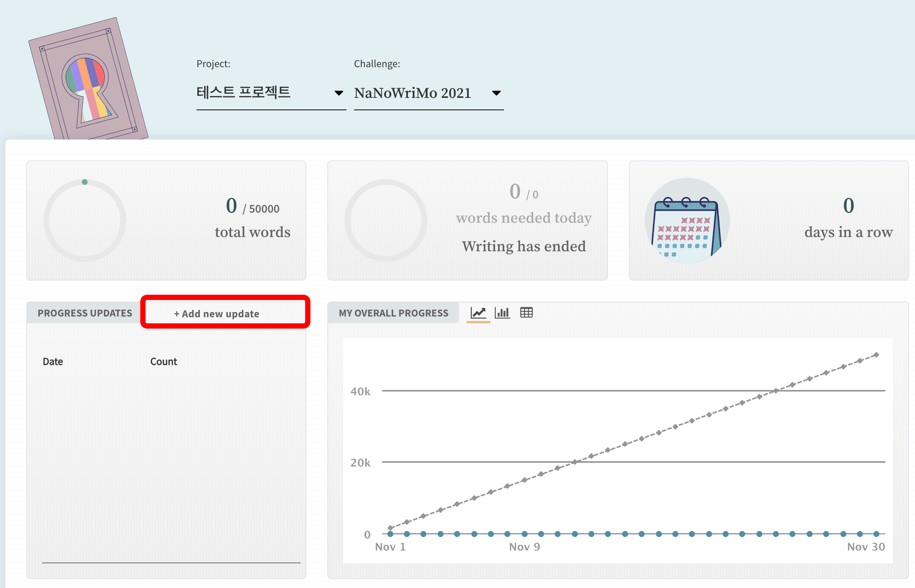Click the Nov 30 target data point
Screen dimensions: 915x588
(876, 355)
